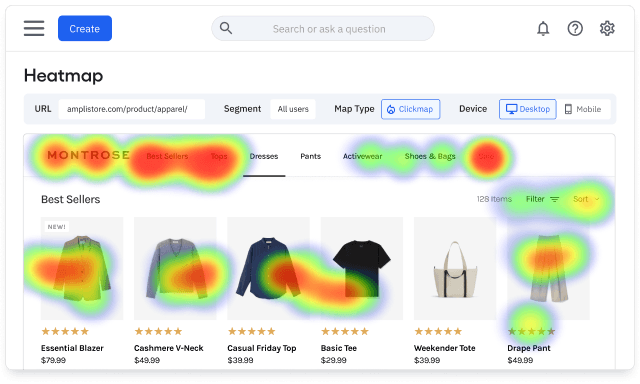The height and width of the screenshot is (384, 640).
Task: Click the Filter control
Action: tap(542, 199)
